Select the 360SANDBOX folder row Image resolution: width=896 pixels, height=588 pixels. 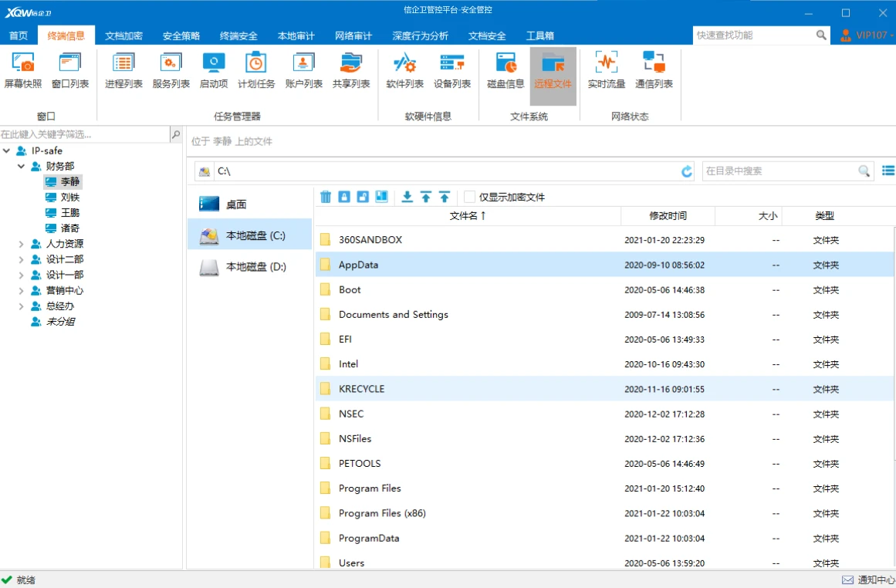click(605, 239)
